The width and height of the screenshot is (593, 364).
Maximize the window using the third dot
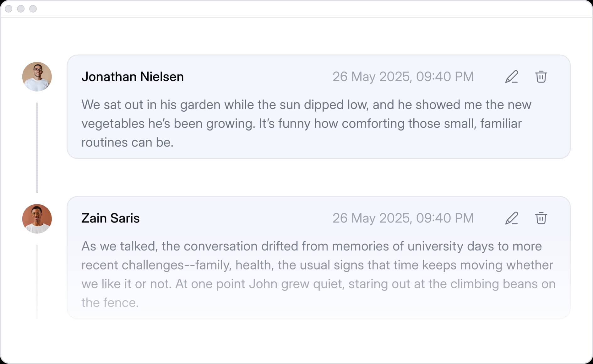[x=33, y=9]
